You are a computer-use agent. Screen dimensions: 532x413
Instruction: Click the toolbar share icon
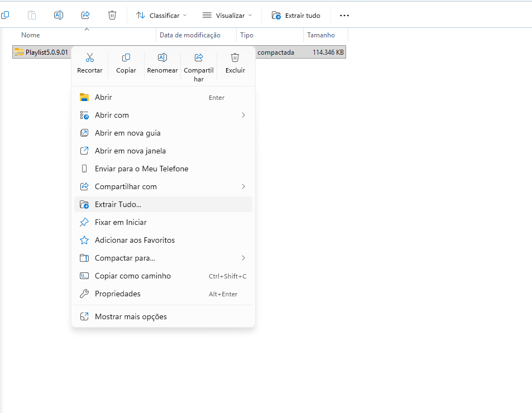pyautogui.click(x=85, y=15)
